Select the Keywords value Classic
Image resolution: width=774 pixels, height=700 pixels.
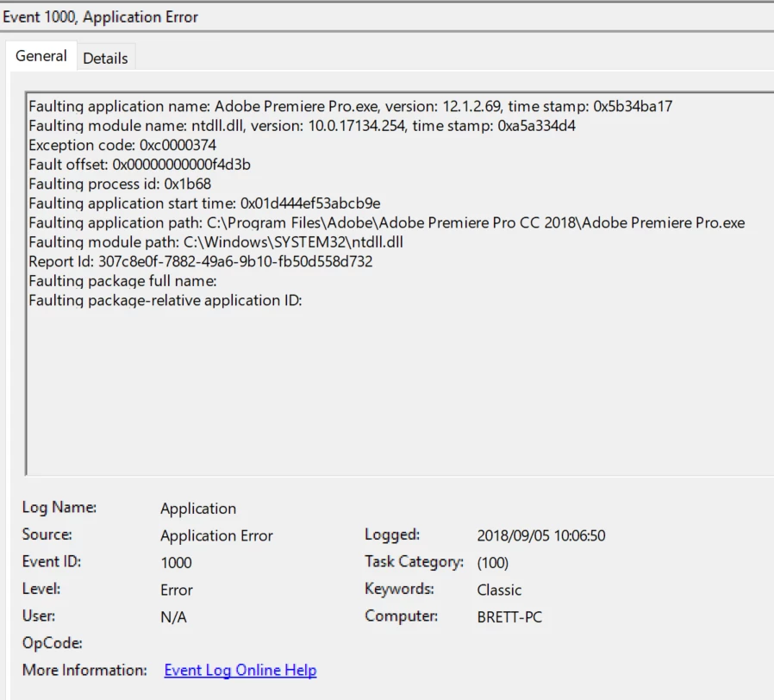(x=499, y=590)
